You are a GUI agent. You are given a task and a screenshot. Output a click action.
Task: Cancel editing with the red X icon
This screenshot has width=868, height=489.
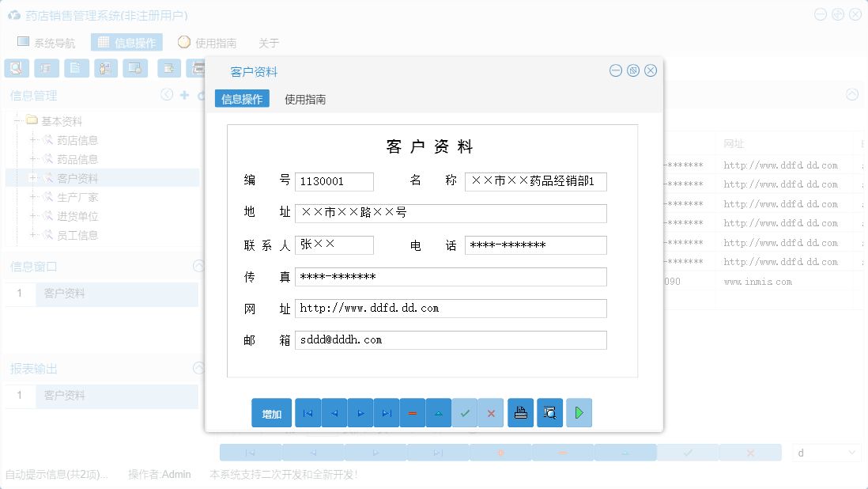491,412
